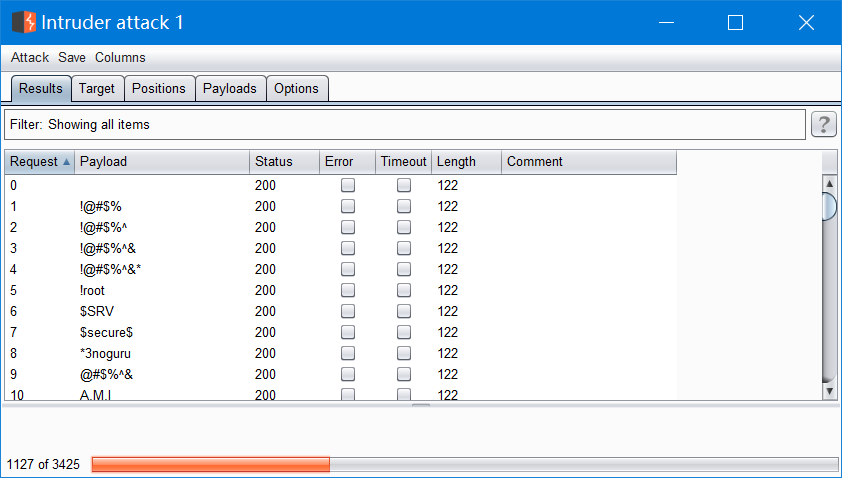Switch to the Positions tab
Viewport: 842px width, 478px height.
point(159,89)
